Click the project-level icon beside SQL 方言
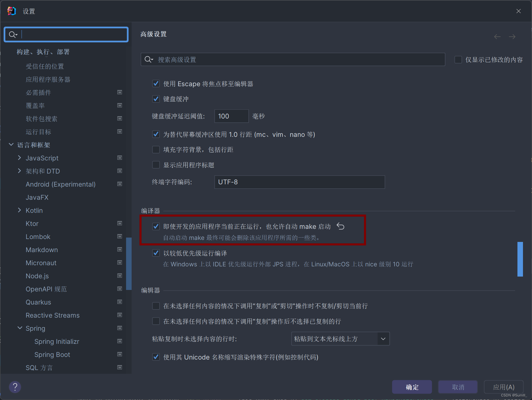This screenshot has height=400, width=532. pos(120,367)
